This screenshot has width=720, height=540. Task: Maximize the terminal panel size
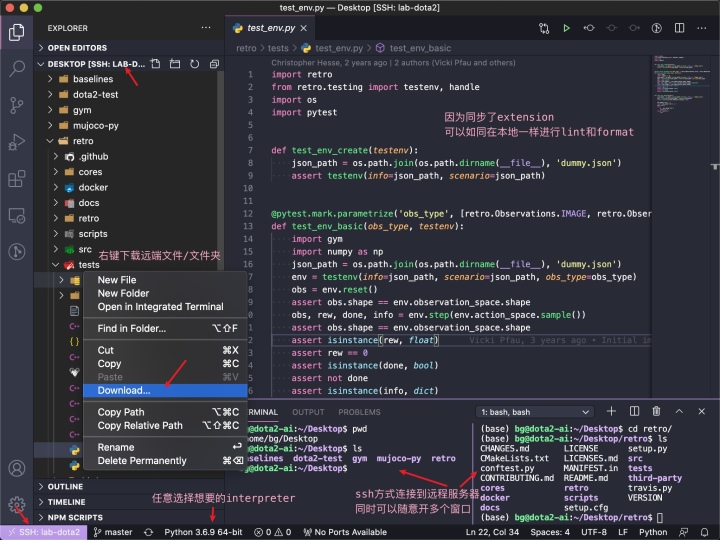(679, 411)
